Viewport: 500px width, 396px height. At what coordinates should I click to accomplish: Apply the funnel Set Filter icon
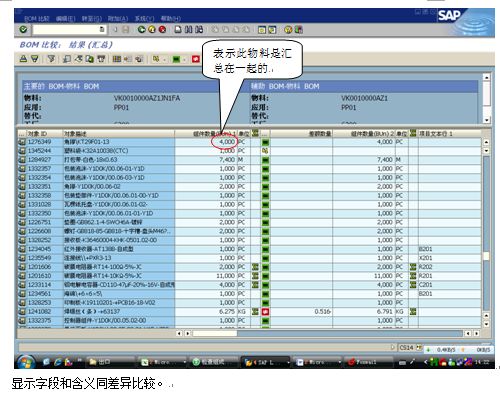point(51,59)
